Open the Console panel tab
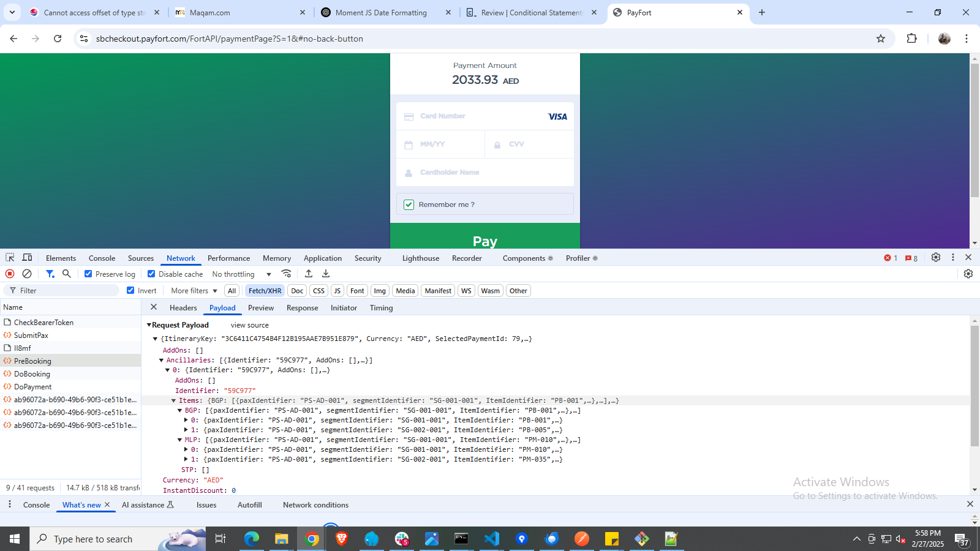The height and width of the screenshot is (551, 980). (102, 258)
